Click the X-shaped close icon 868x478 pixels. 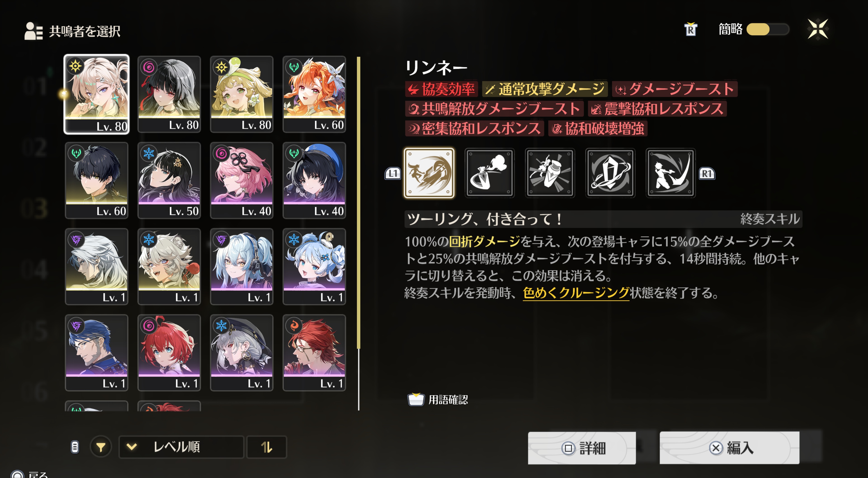point(818,29)
